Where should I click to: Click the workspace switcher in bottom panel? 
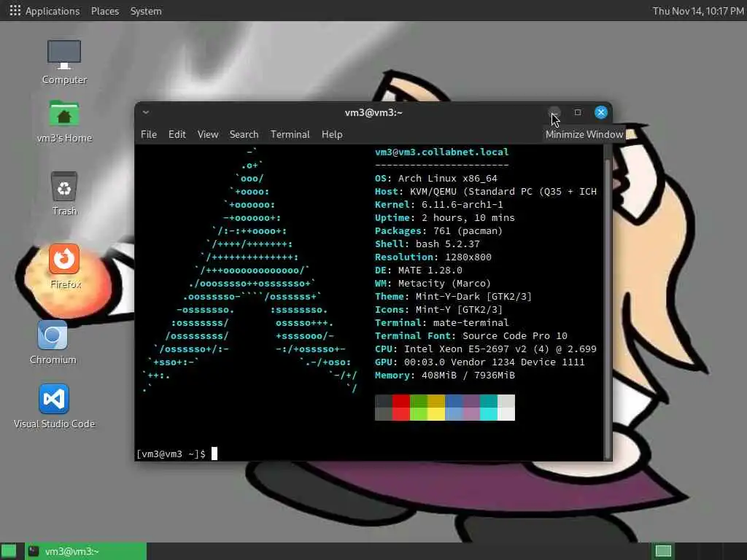[663, 551]
